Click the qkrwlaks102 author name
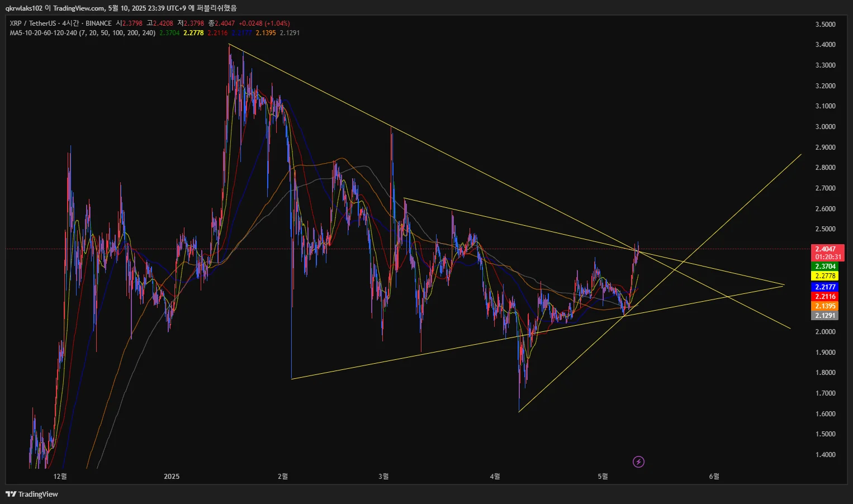The width and height of the screenshot is (853, 504). click(x=24, y=8)
